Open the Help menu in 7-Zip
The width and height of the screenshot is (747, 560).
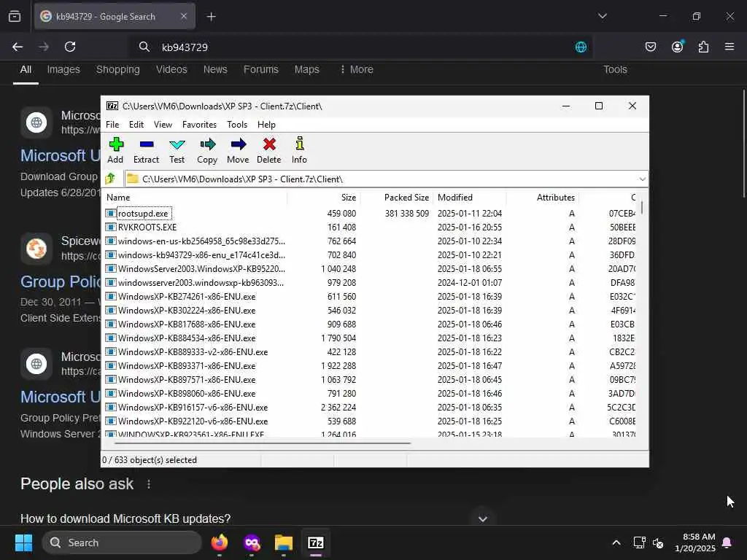coord(267,124)
